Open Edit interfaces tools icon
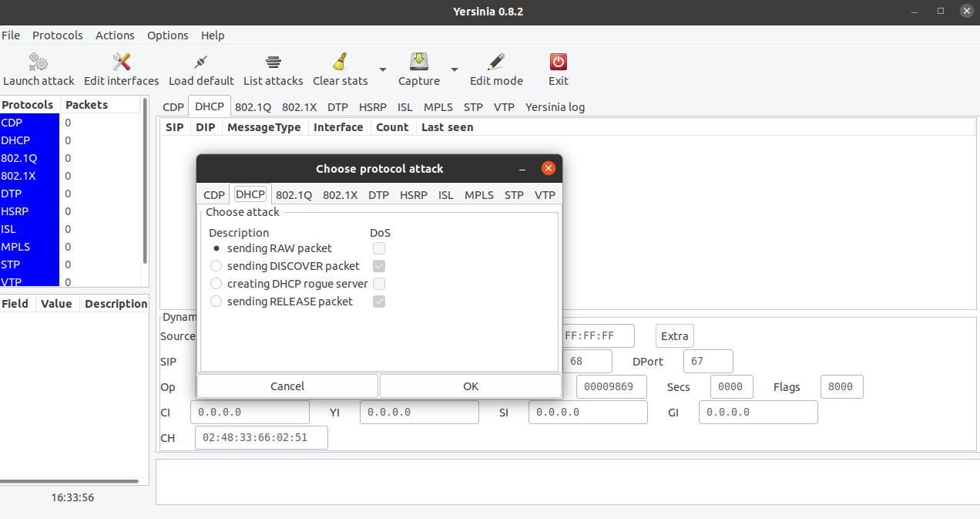The image size is (980, 519). (121, 62)
